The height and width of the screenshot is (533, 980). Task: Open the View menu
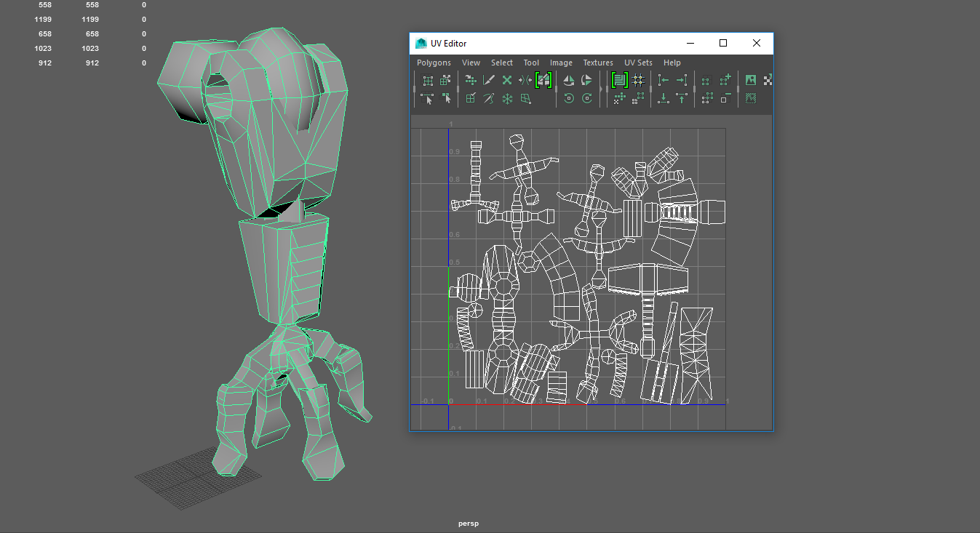pos(471,63)
